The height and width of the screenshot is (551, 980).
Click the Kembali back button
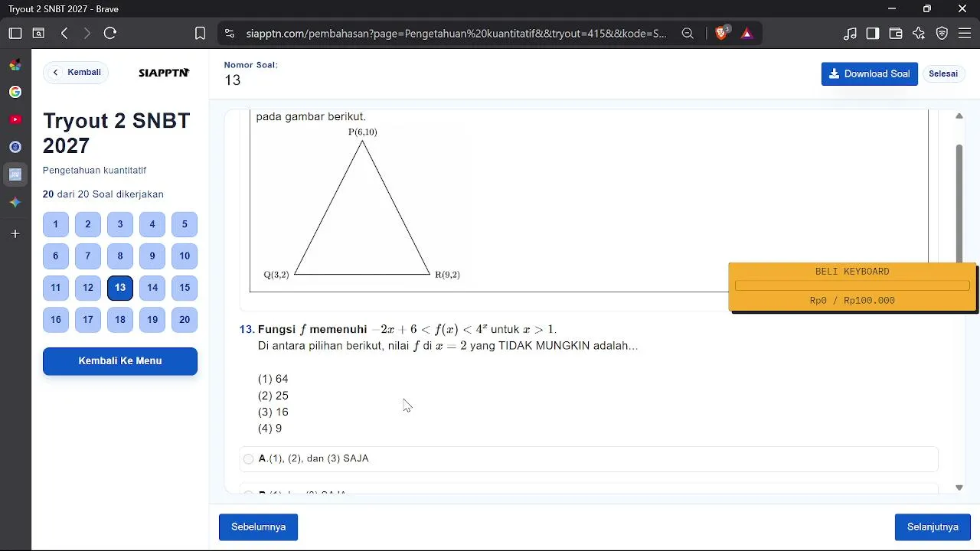coord(76,73)
